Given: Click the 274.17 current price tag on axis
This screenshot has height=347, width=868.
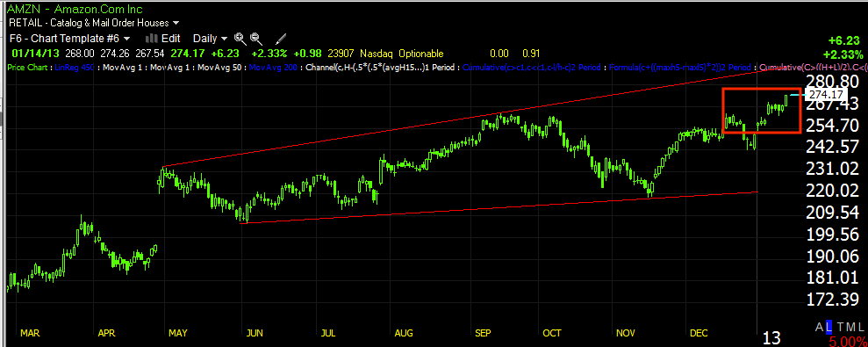Looking at the screenshot, I should tap(825, 95).
